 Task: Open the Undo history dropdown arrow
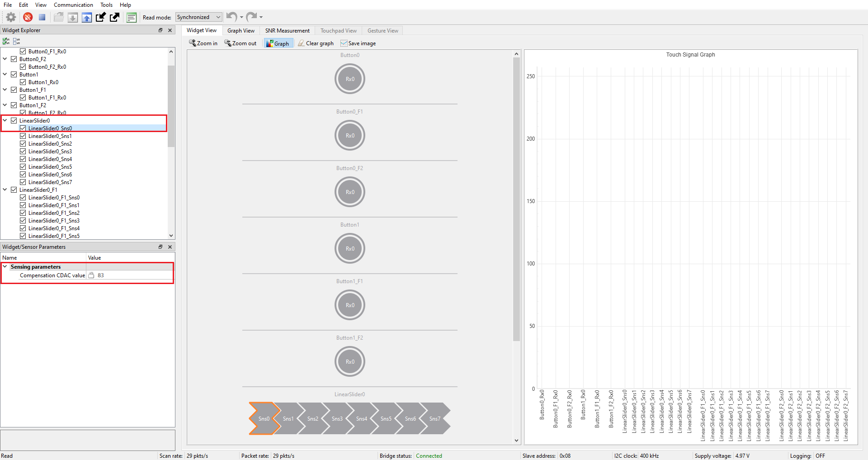pos(241,17)
